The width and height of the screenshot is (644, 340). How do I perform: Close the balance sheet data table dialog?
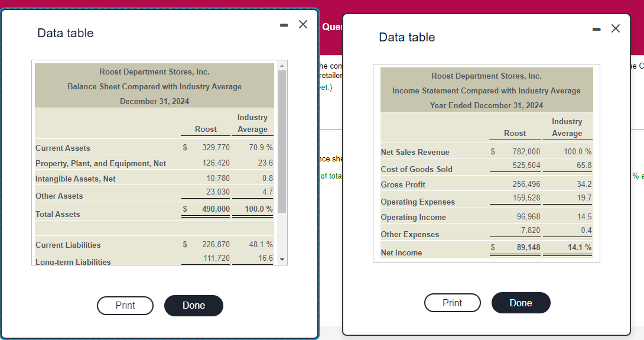point(303,24)
